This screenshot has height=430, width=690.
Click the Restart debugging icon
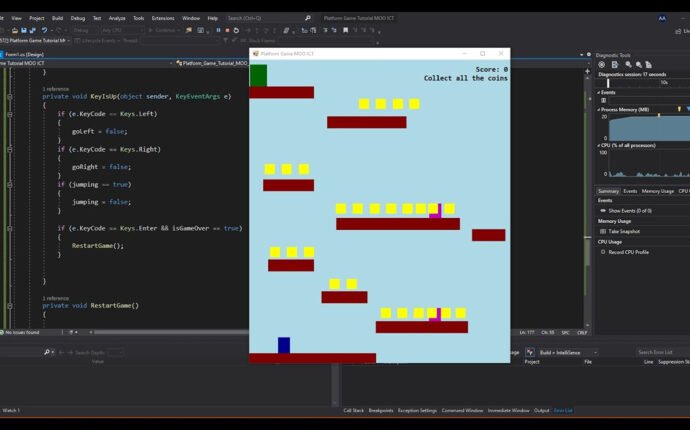point(236,30)
